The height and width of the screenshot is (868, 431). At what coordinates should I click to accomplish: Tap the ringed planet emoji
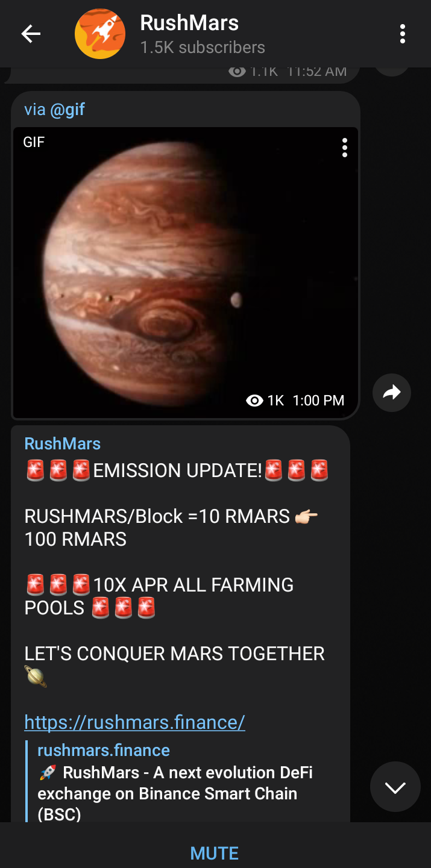point(36,677)
